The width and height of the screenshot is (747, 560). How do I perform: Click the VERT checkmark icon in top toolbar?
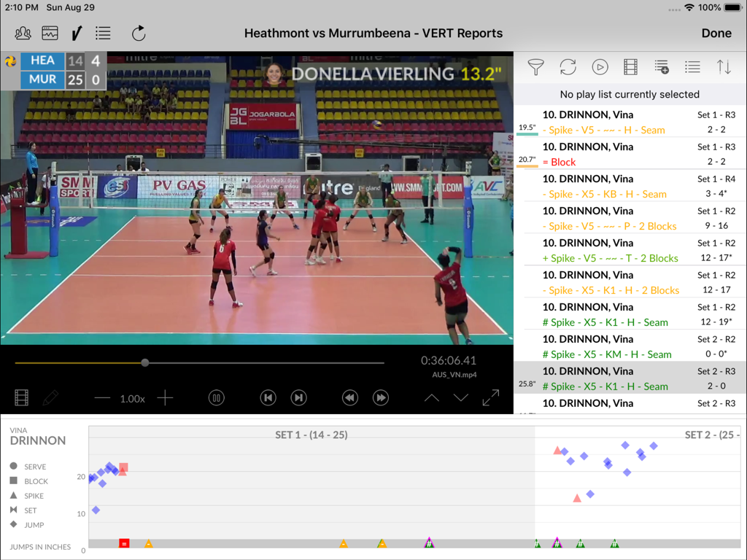coord(76,33)
